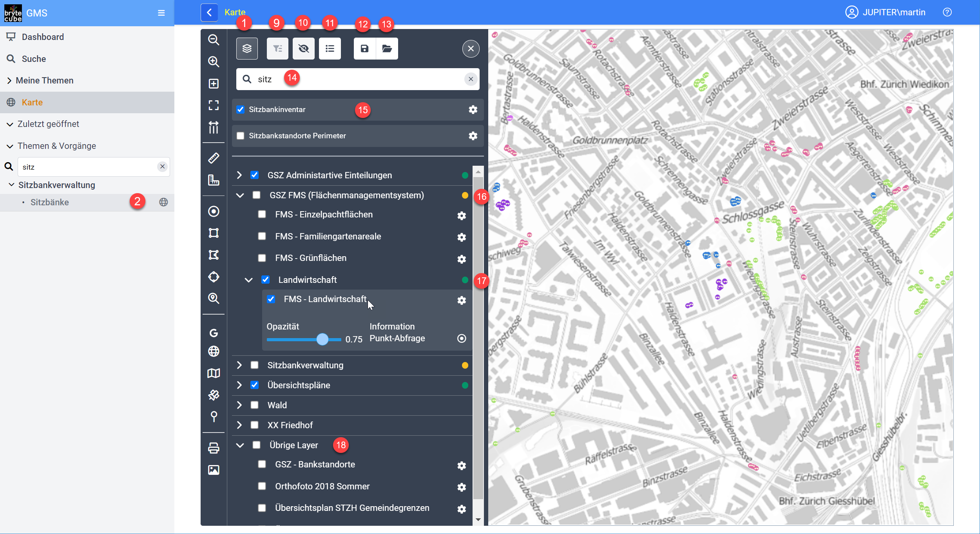Viewport: 980px width, 534px height.
Task: Open the layers panel button
Action: (247, 49)
